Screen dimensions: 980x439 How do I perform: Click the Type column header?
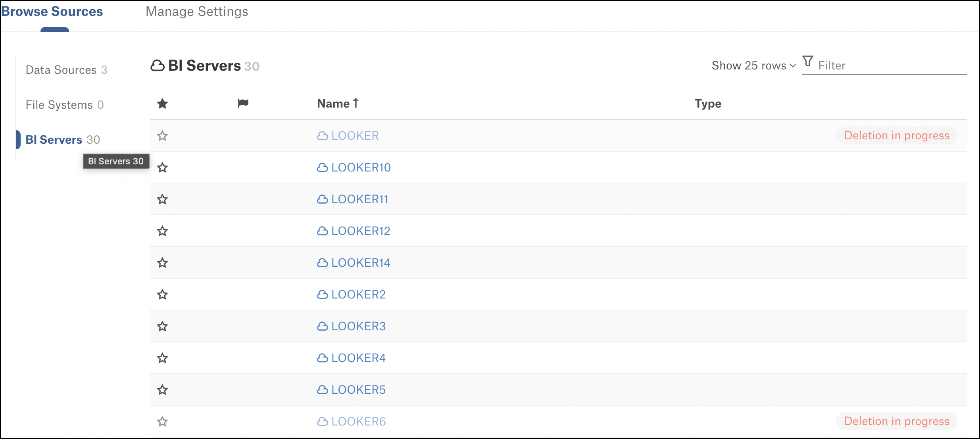[x=708, y=104]
